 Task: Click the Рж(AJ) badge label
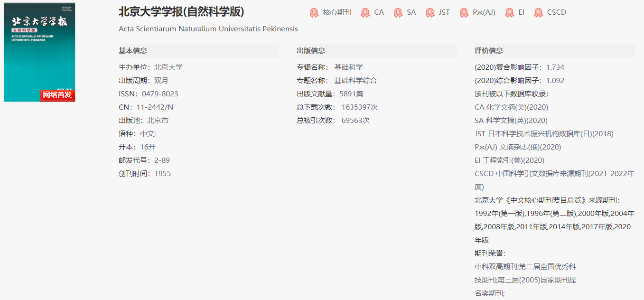(x=484, y=12)
